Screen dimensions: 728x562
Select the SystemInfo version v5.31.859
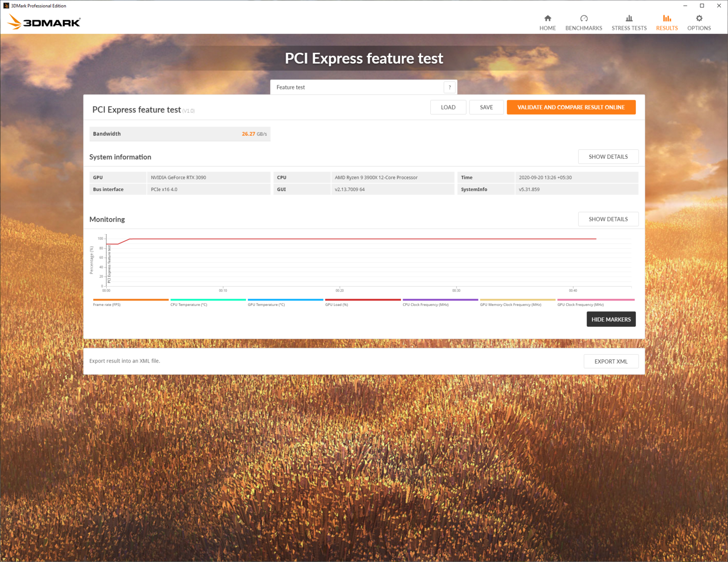529,190
